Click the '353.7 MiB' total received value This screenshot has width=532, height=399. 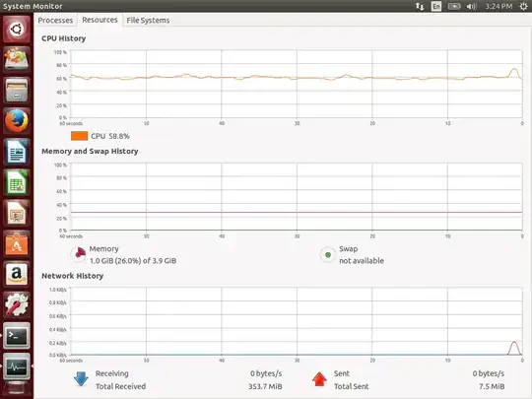pos(265,386)
